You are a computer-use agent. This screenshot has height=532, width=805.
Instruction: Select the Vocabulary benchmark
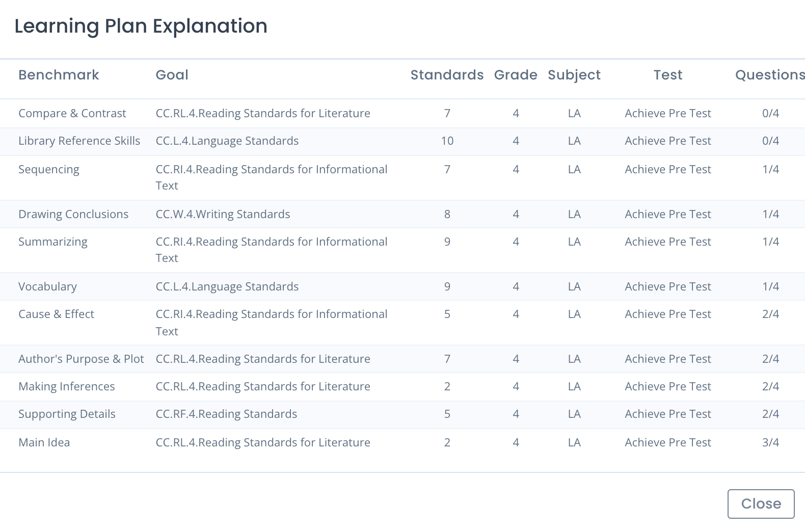47,286
